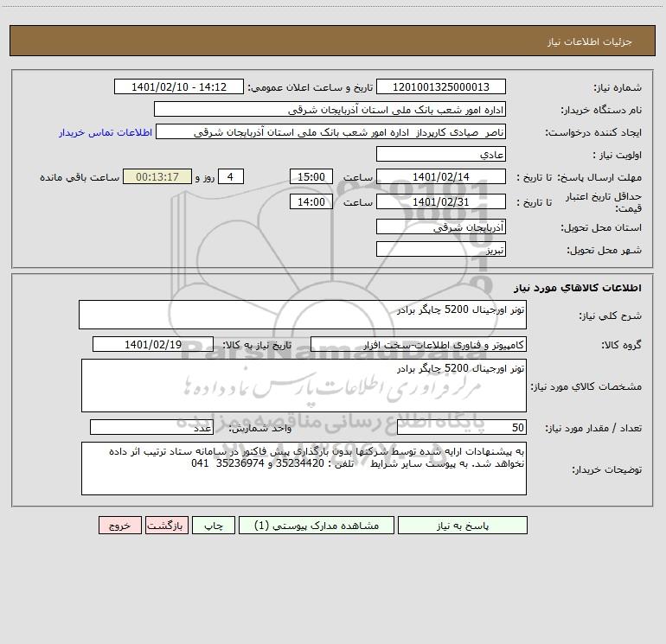Click the شرح کلی نیاز description box

point(303,315)
